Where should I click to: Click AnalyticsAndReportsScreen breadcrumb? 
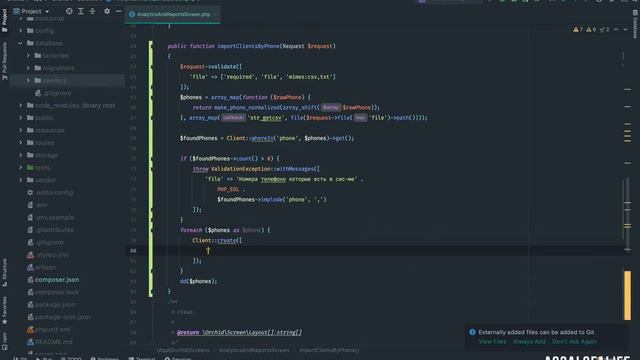253,350
